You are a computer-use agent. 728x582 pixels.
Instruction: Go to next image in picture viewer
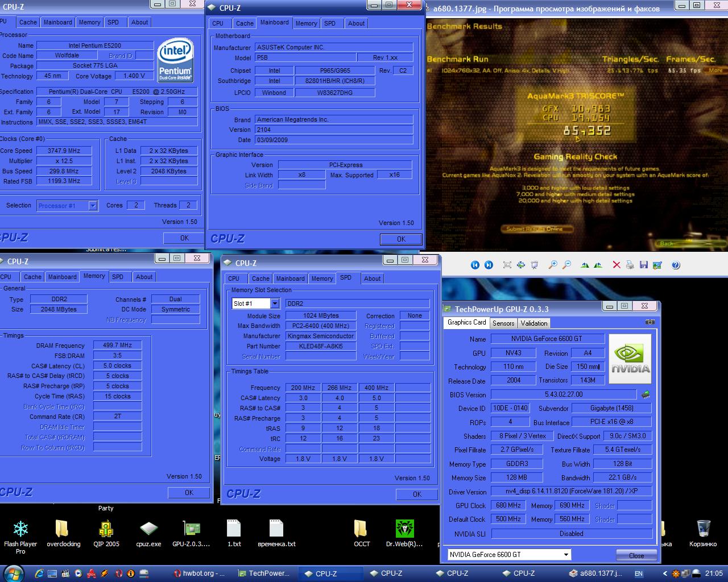click(489, 265)
